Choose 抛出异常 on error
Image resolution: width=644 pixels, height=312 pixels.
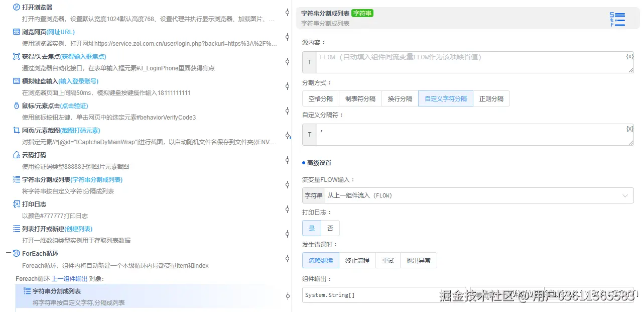(x=419, y=260)
